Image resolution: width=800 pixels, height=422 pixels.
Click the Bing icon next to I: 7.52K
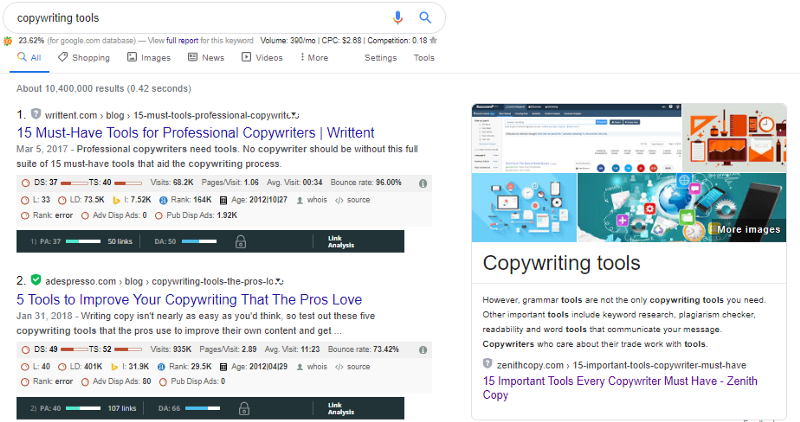click(116, 200)
